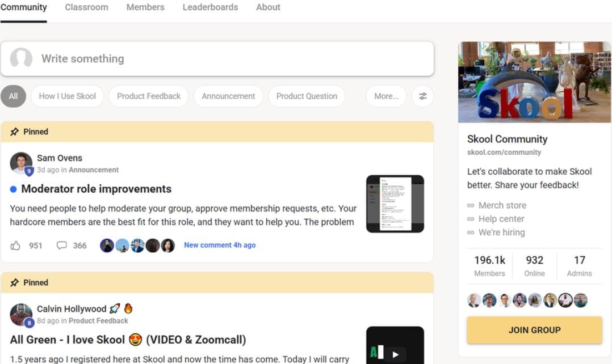The image size is (612, 364).
Task: Open the Community tab
Action: 23,7
